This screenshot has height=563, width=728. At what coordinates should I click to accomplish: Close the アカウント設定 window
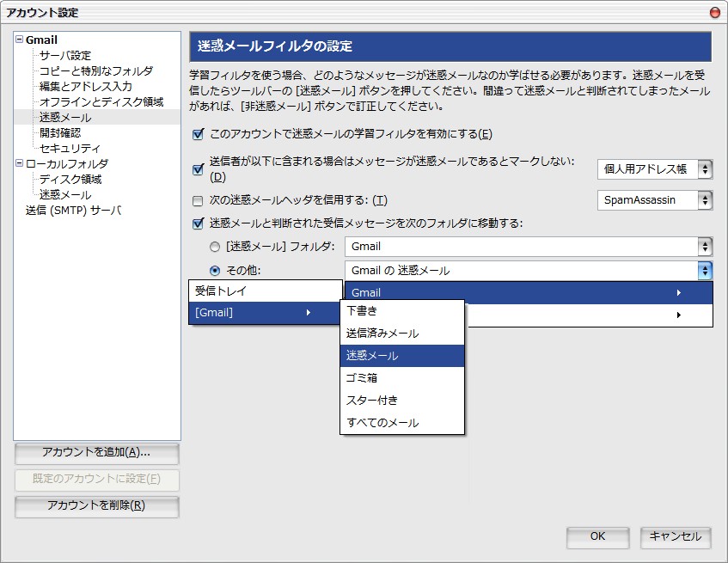(x=715, y=13)
